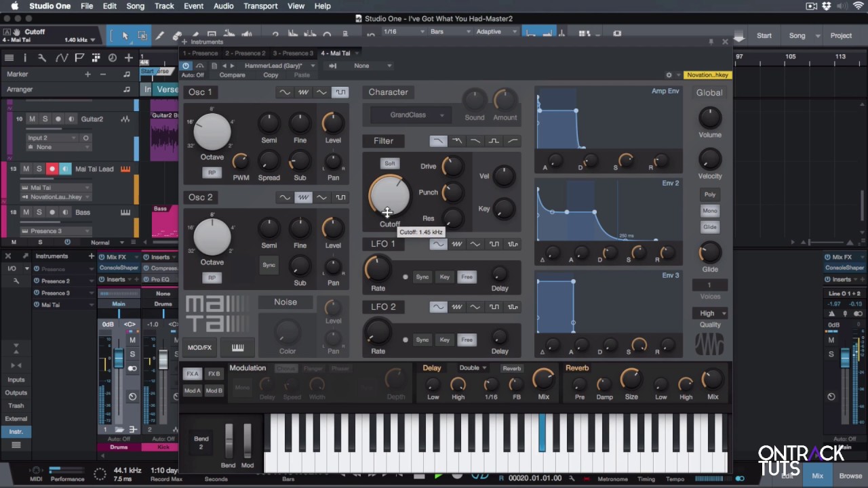Open the Project page button
868x488 pixels.
pyautogui.click(x=841, y=36)
